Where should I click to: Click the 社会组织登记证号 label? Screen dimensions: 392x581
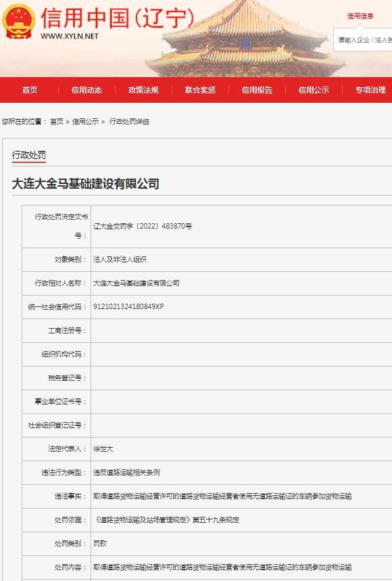point(57,425)
